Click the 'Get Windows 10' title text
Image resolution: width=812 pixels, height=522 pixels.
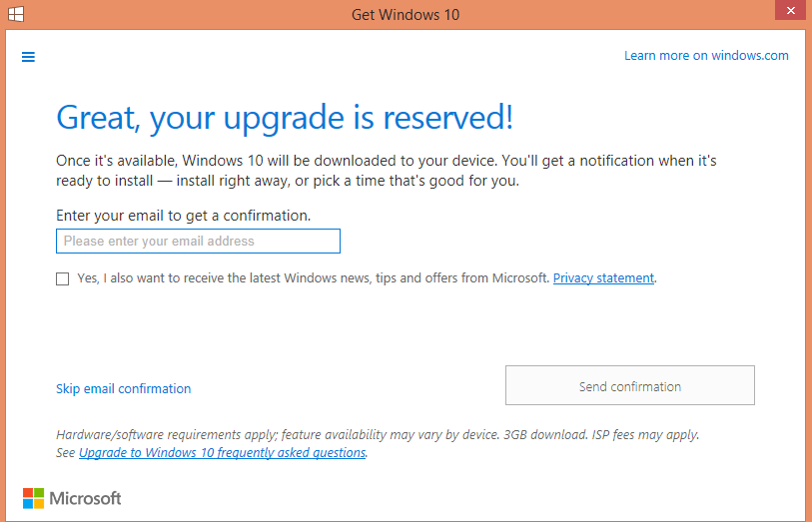(406, 15)
